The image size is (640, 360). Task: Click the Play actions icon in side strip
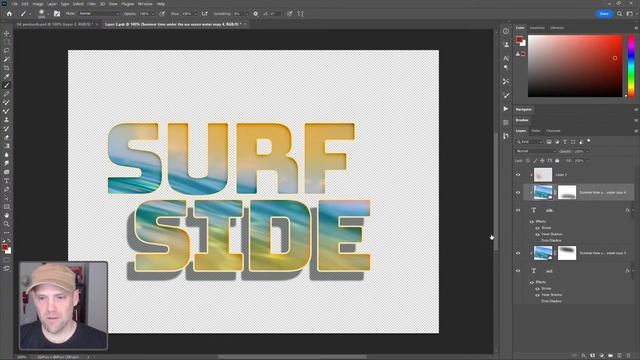[x=506, y=109]
